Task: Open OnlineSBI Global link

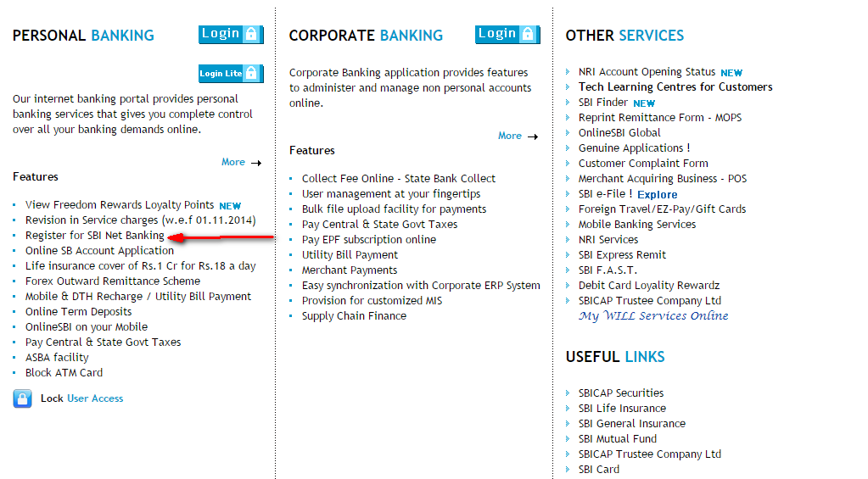Action: click(619, 133)
